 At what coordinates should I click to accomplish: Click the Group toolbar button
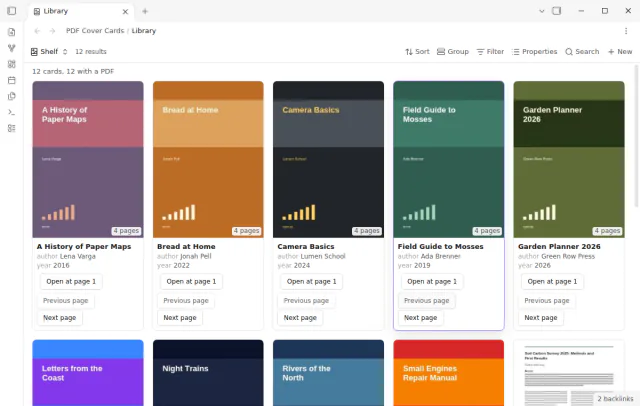pyautogui.click(x=453, y=51)
